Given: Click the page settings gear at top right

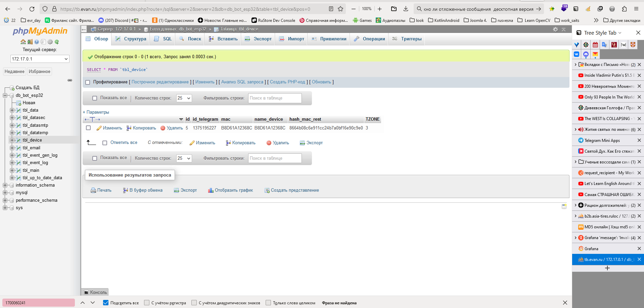Looking at the screenshot, I should 555,30.
